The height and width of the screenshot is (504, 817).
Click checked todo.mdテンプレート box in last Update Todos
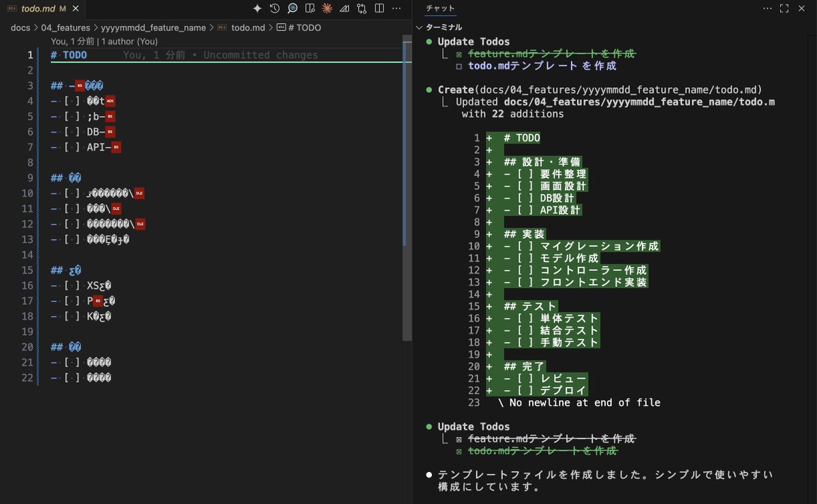[x=459, y=452]
